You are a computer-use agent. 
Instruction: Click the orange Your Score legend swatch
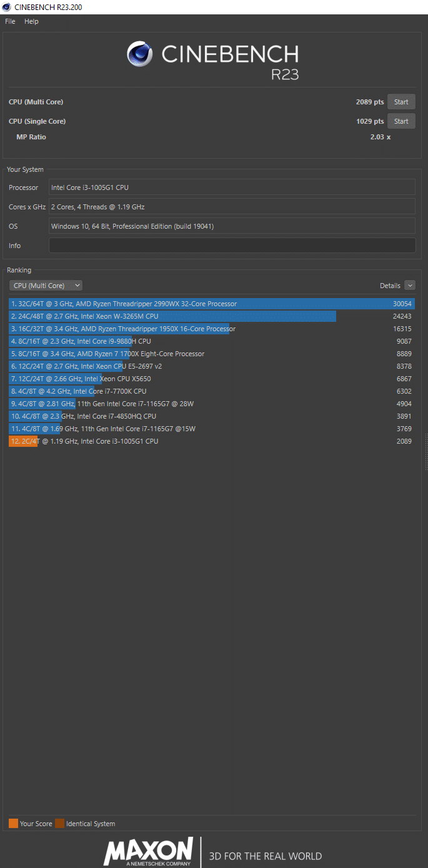(13, 824)
